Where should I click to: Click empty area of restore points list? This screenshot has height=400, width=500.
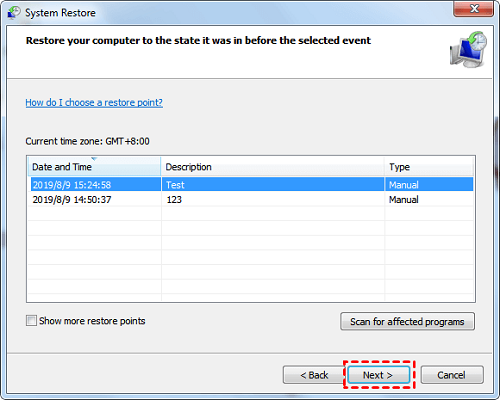(x=251, y=253)
